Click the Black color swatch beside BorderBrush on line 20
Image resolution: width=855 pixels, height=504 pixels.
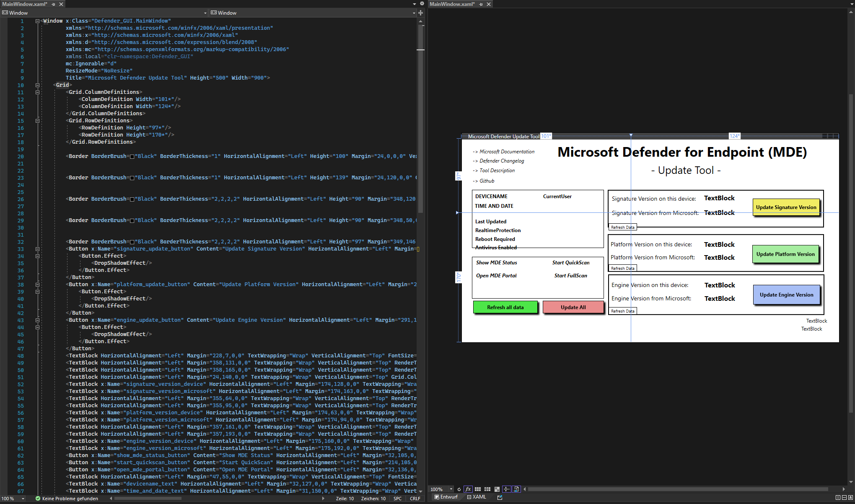132,156
